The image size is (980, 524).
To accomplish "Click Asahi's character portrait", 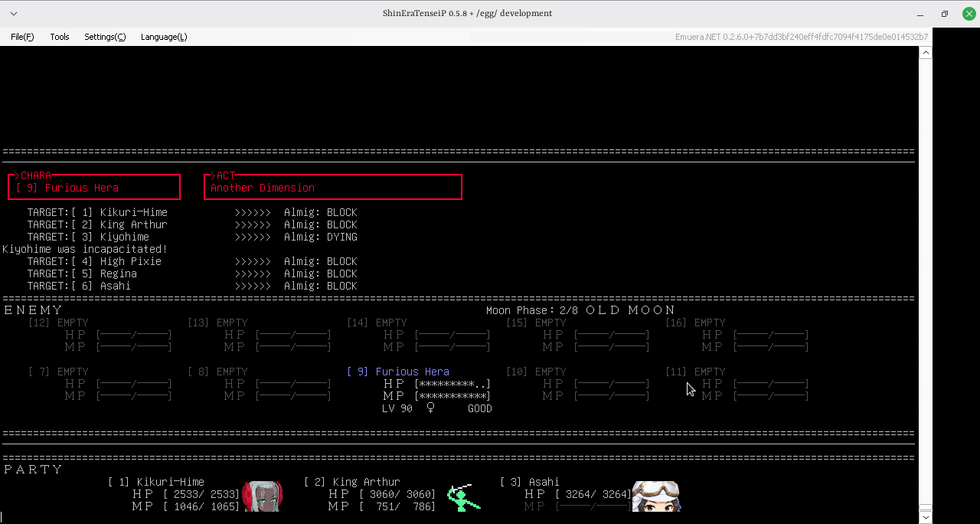I will tap(656, 496).
